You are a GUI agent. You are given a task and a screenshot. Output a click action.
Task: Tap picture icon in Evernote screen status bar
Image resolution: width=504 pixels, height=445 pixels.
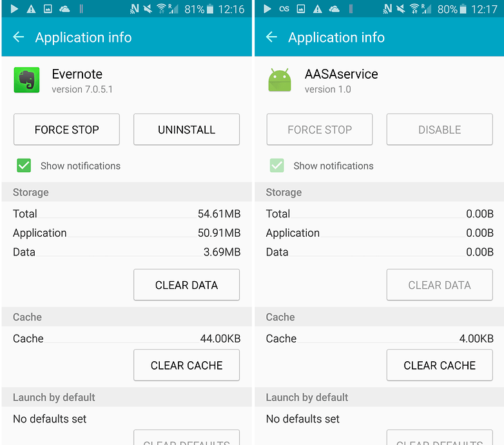coord(48,8)
